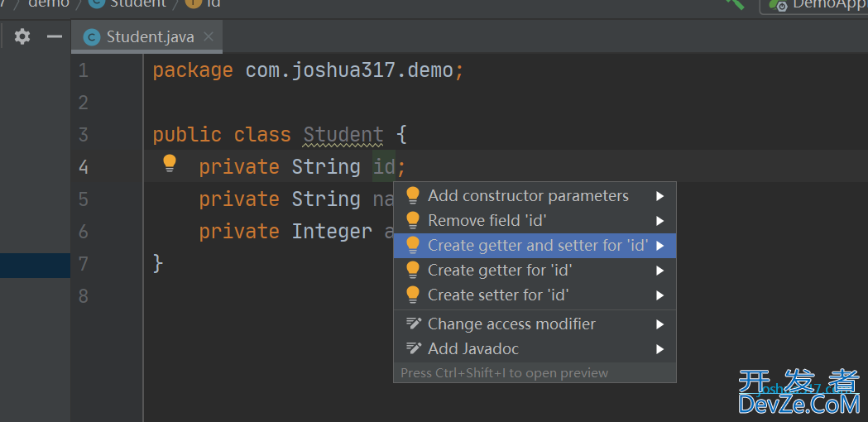Click line number 5 in the gutter
The image size is (868, 422).
(x=84, y=199)
